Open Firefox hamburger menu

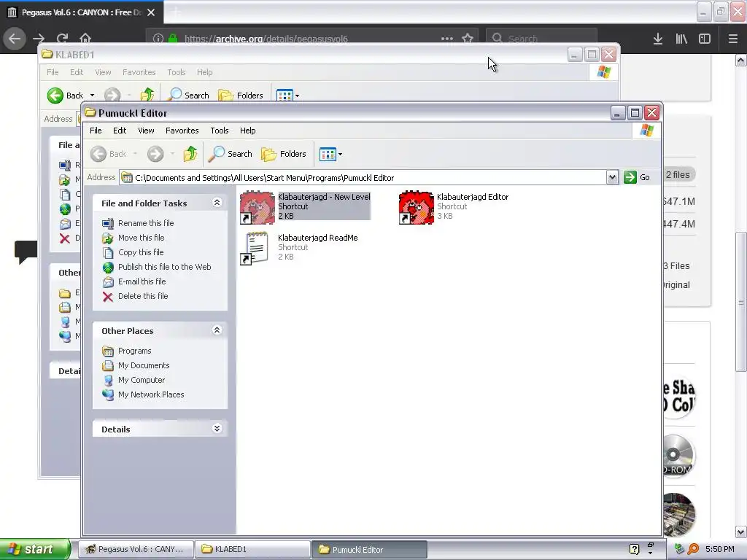point(732,39)
